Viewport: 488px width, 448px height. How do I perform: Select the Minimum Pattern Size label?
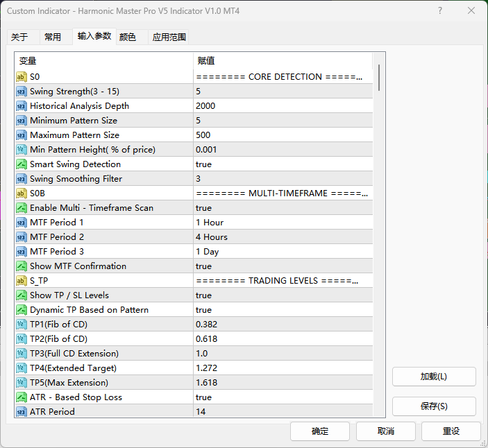(x=74, y=121)
